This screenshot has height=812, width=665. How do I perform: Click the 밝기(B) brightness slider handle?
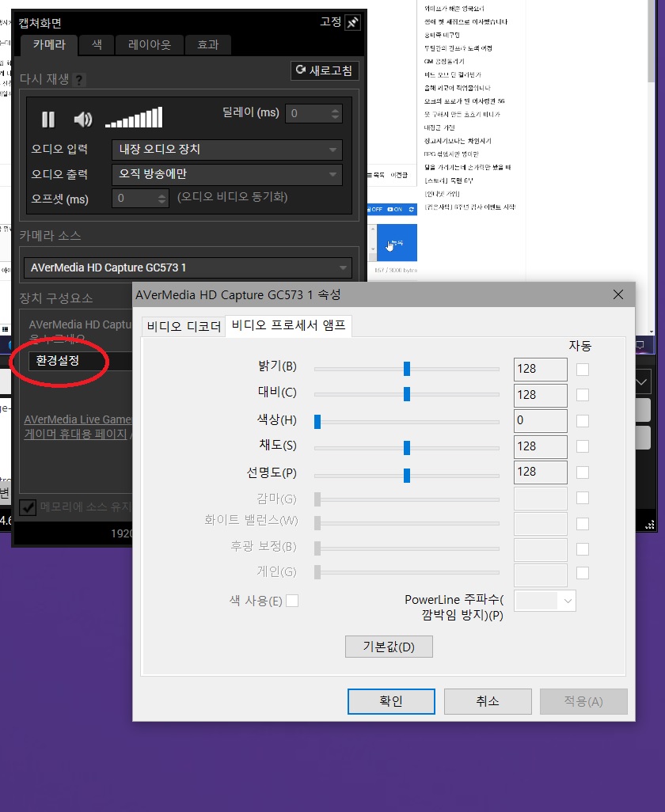tap(407, 369)
